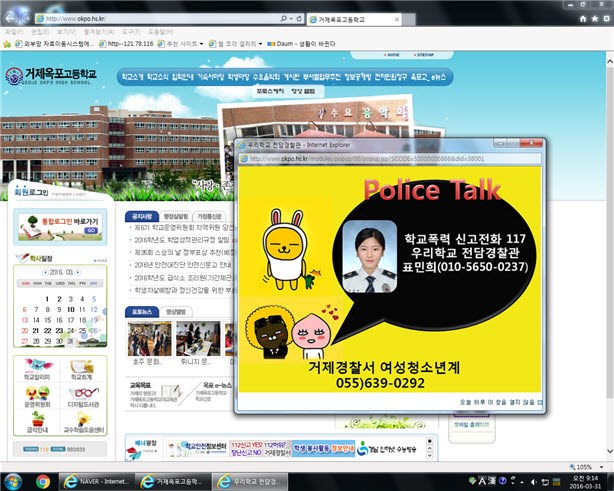This screenshot has width=614, height=491.
Task: Launch Google Chrome from the taskbar
Action: pos(42,481)
